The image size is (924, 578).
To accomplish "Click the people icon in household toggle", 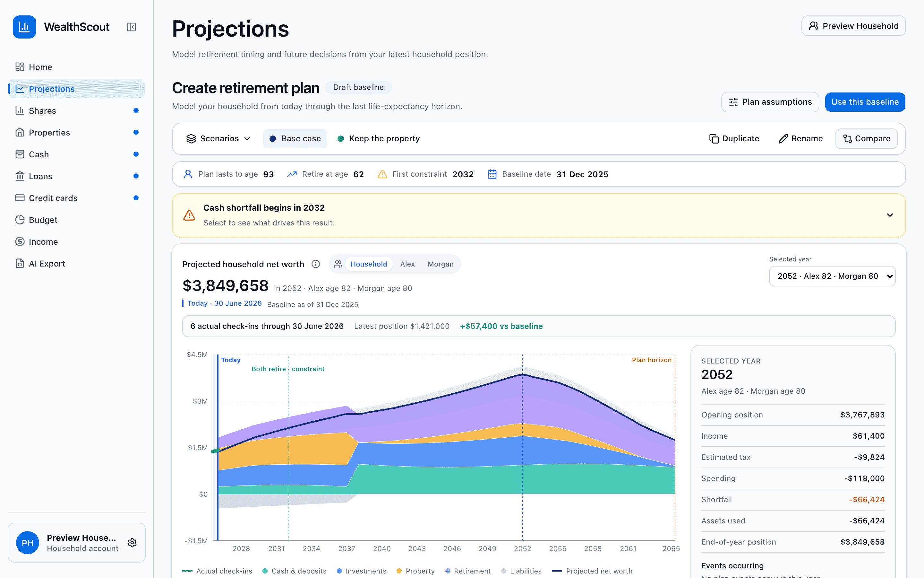I will [338, 264].
